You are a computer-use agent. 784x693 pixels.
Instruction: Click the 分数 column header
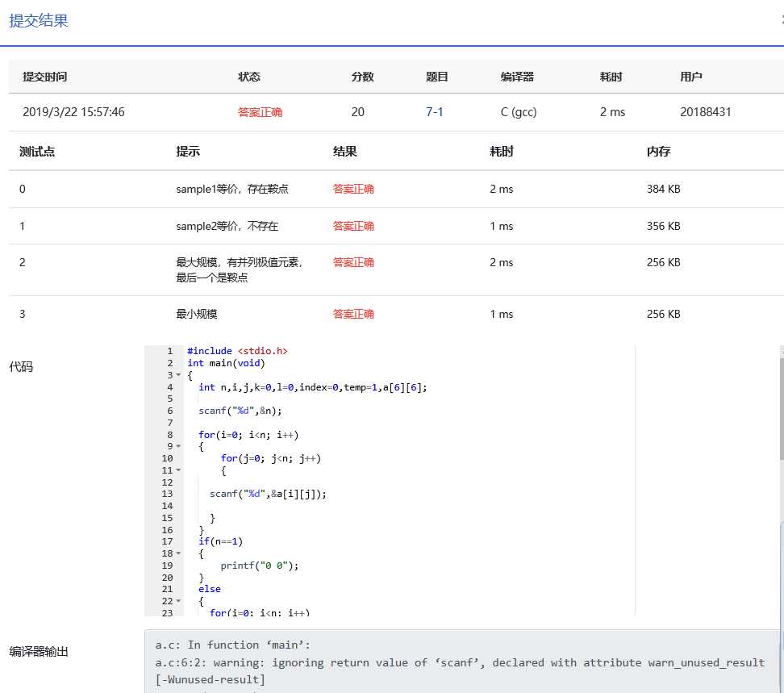click(x=362, y=77)
